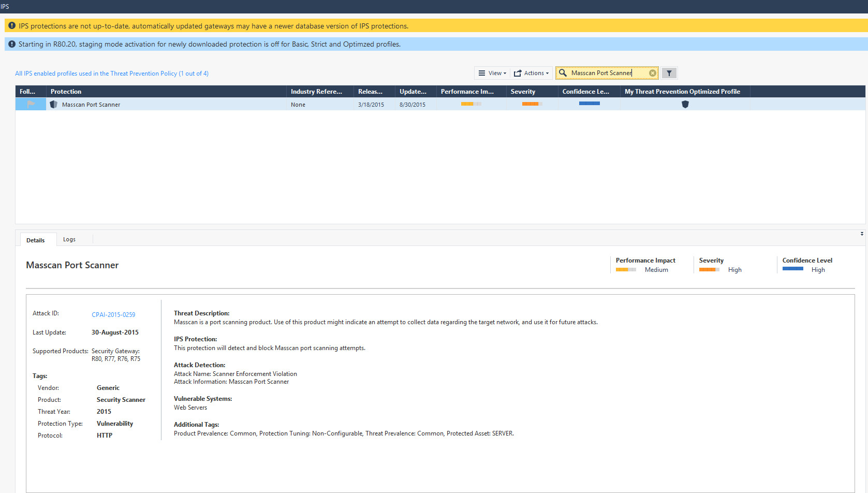This screenshot has height=493, width=868.
Task: Click the 'Threat Description:' heading
Action: tap(202, 313)
